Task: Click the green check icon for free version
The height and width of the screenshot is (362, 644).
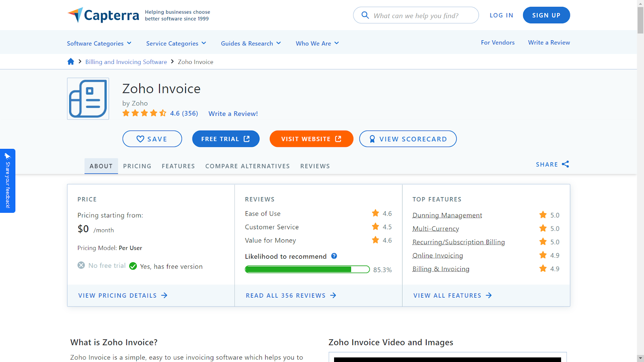Action: click(x=133, y=266)
